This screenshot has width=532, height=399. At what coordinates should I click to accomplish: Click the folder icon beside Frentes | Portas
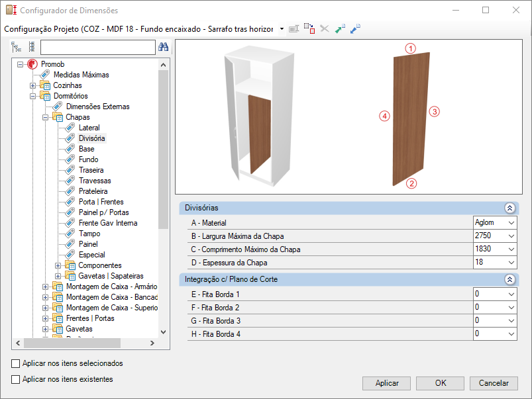point(58,318)
